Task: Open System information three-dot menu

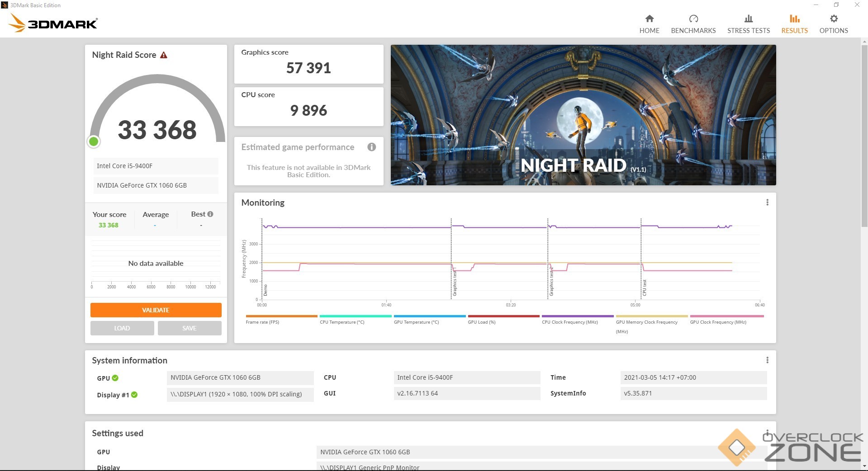Action: (767, 360)
